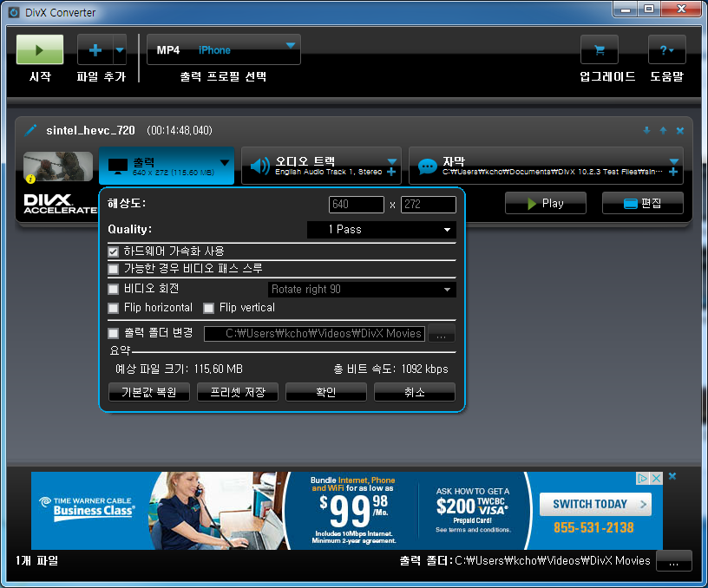This screenshot has height=588, width=708.
Task: Expand the Audio Track dropdown arrow
Action: [392, 161]
